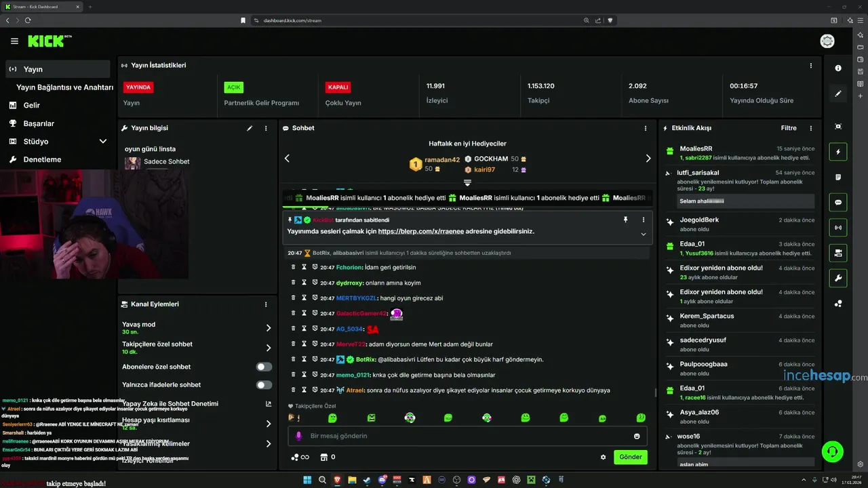
Task: Open the shop icon below message box
Action: [x=323, y=457]
